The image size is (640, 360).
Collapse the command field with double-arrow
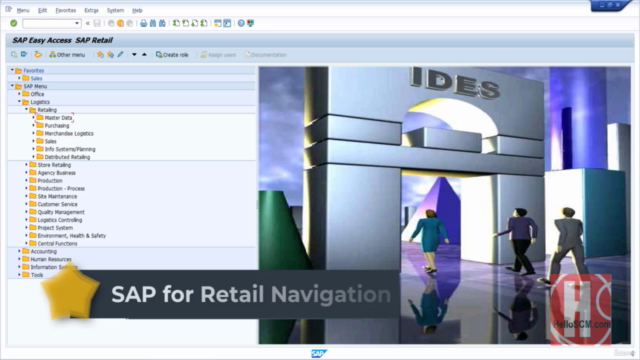click(x=87, y=23)
